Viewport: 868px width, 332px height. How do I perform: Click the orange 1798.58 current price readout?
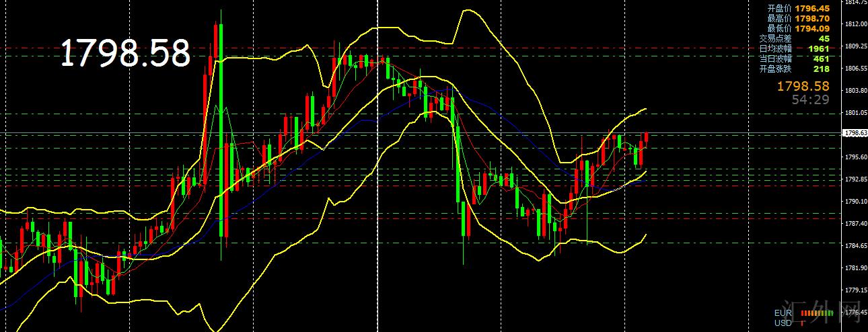click(x=803, y=87)
